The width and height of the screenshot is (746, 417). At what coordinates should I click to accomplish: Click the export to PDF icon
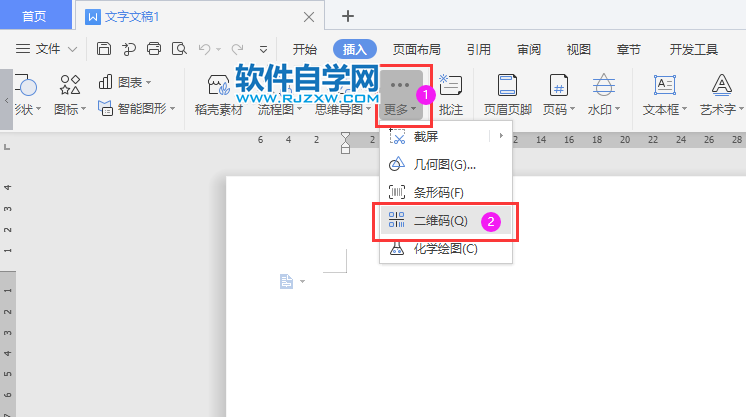click(128, 49)
